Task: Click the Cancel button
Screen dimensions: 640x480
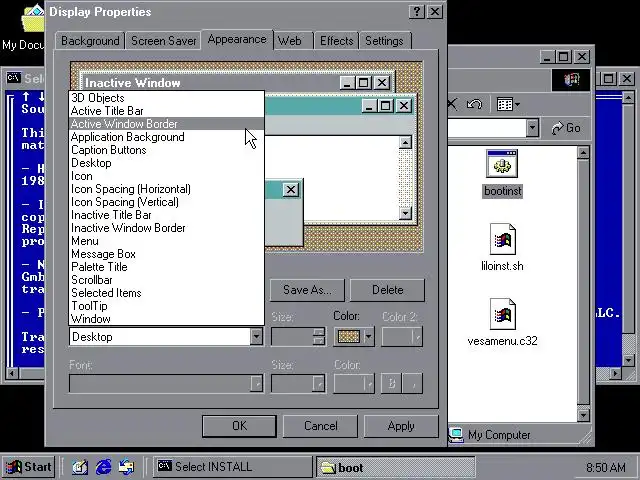Action: [320, 426]
